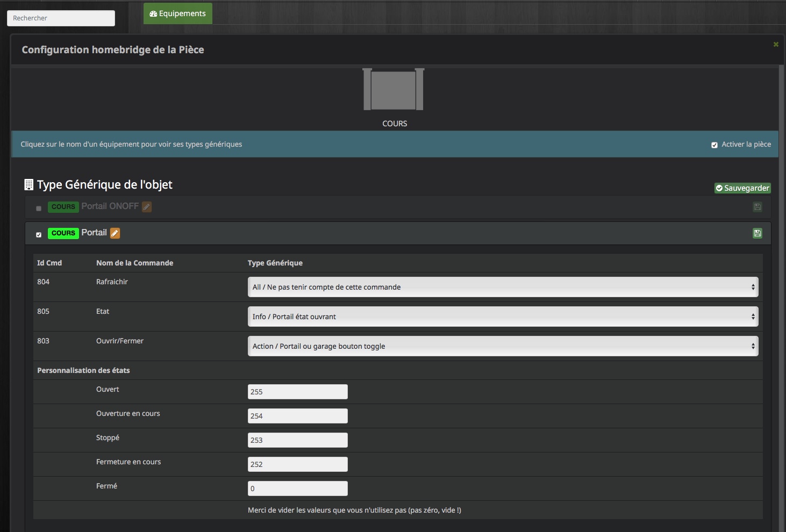The image size is (786, 532).
Task: Expand the Portail ONOFF equipment name
Action: (110, 206)
